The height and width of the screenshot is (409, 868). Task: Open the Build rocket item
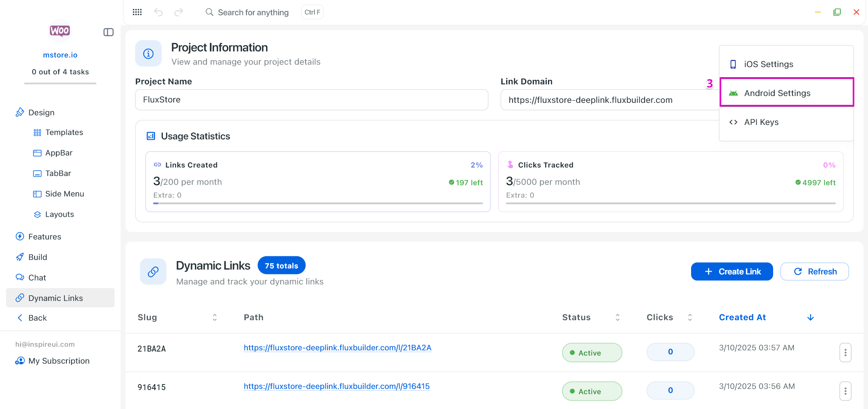pyautogui.click(x=37, y=257)
